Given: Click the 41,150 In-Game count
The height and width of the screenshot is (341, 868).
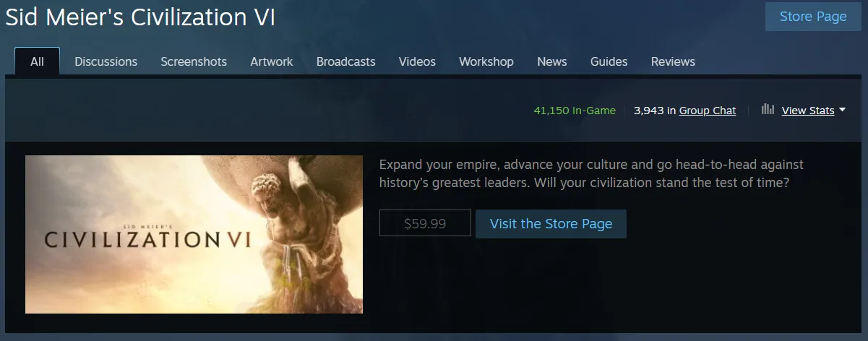Looking at the screenshot, I should point(575,111).
